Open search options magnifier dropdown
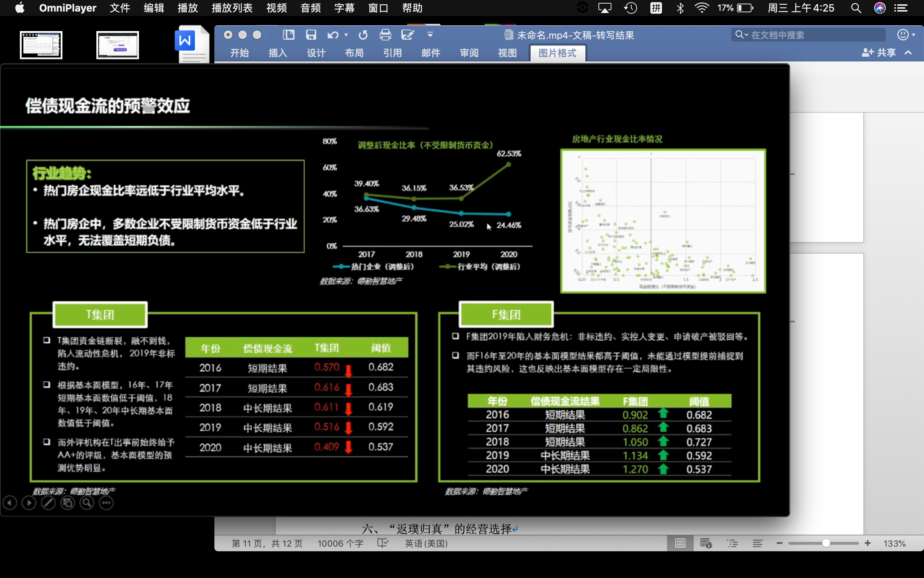 (741, 35)
